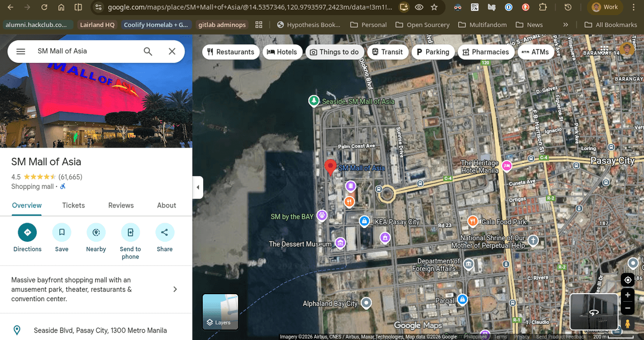
Task: Open Nearby search for this place
Action: point(96,232)
